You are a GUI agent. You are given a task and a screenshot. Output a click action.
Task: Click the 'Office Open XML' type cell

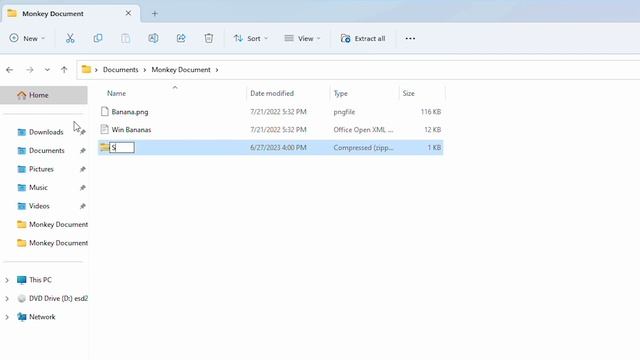click(x=363, y=130)
